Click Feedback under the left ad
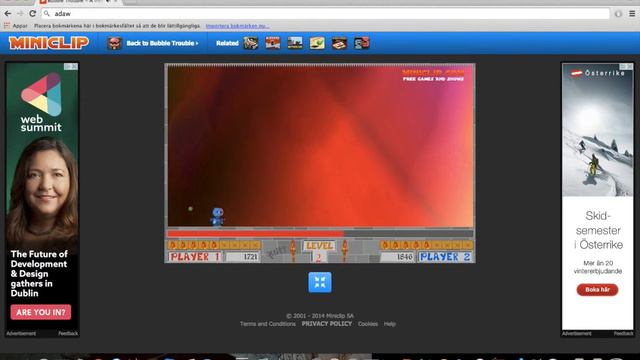The width and height of the screenshot is (640, 360). pos(68,333)
